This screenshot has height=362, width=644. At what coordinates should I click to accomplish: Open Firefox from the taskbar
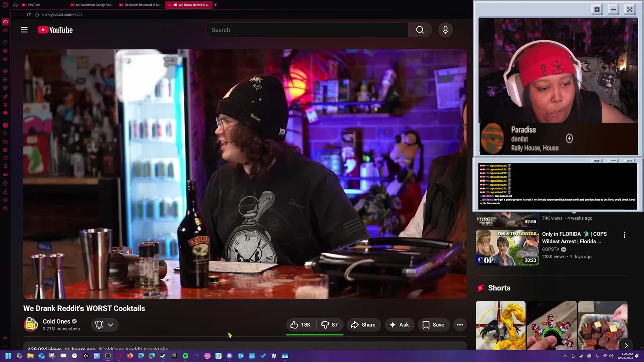click(130, 356)
